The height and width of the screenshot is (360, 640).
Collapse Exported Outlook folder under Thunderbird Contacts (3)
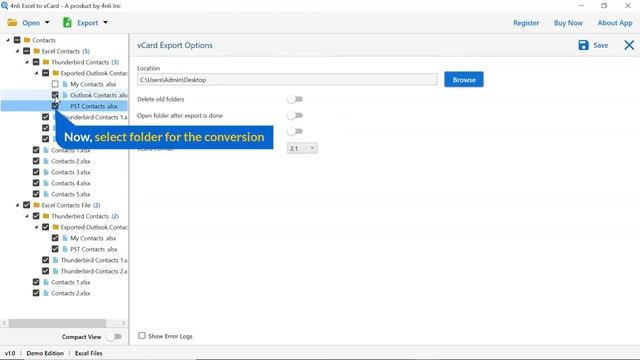pos(36,73)
